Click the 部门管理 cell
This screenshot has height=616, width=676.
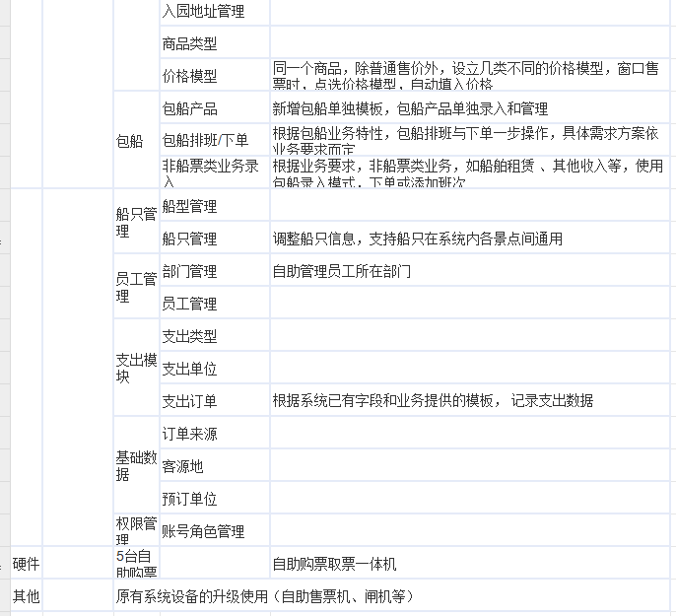(x=214, y=271)
